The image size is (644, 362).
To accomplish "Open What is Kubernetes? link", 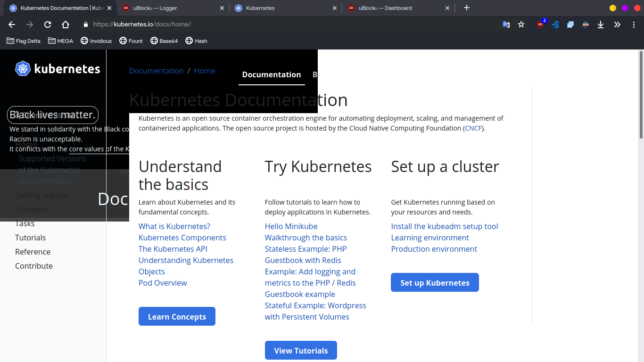I will coord(174,226).
